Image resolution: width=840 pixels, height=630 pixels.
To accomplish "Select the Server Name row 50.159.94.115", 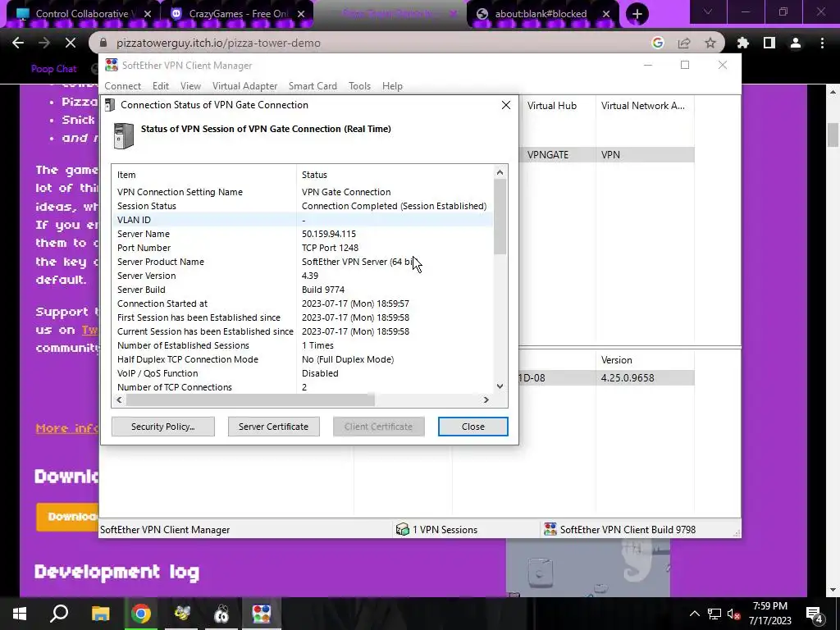I will coord(302,234).
